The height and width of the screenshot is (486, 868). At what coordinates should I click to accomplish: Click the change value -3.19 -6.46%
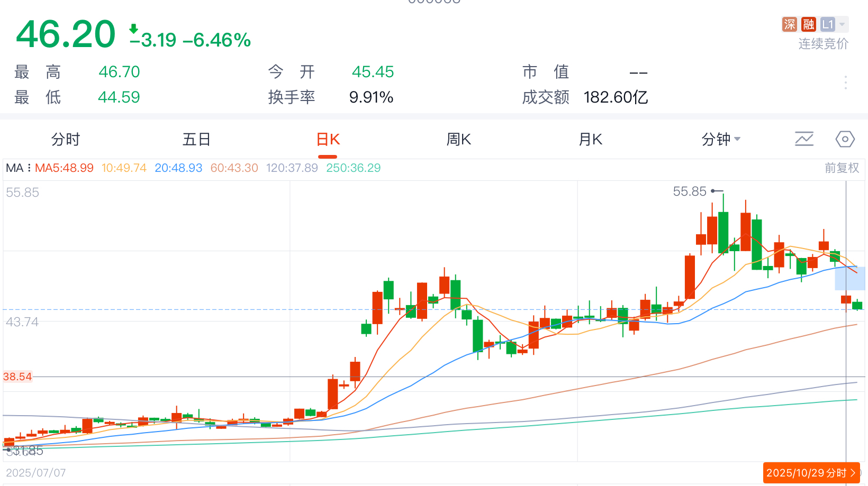pos(190,40)
